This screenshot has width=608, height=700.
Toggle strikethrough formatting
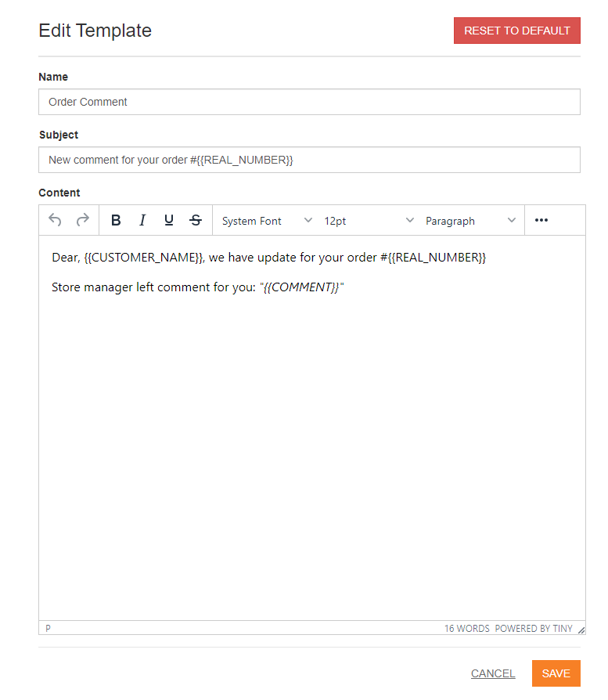pos(196,220)
